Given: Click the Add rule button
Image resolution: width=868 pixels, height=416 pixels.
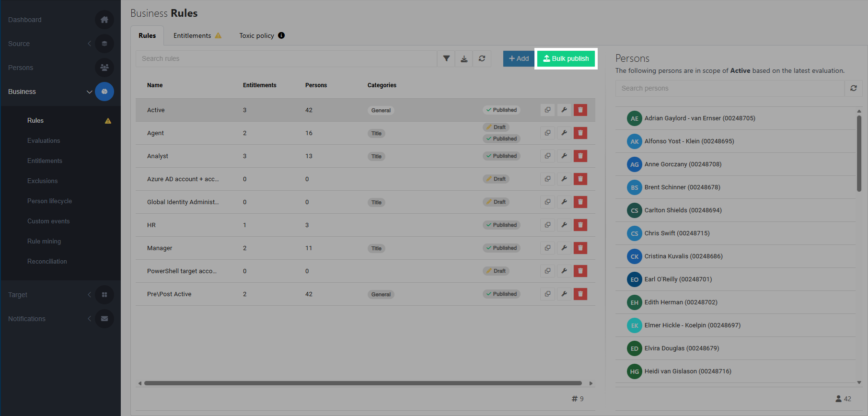Looking at the screenshot, I should click(519, 58).
